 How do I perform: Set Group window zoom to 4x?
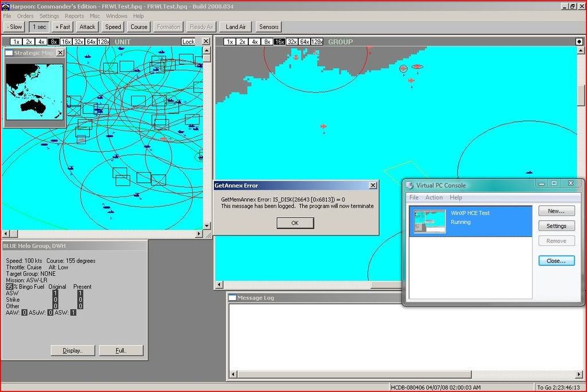255,42
